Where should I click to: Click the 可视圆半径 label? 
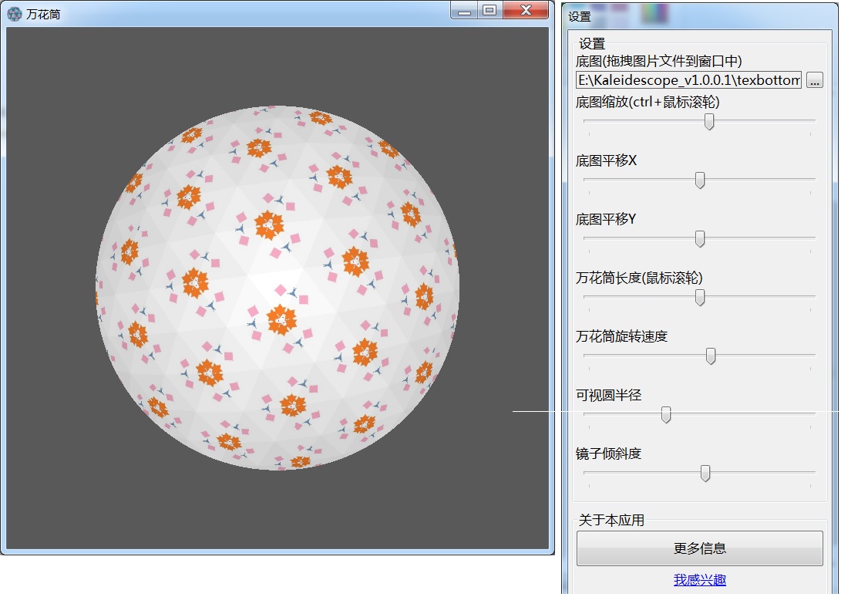608,396
